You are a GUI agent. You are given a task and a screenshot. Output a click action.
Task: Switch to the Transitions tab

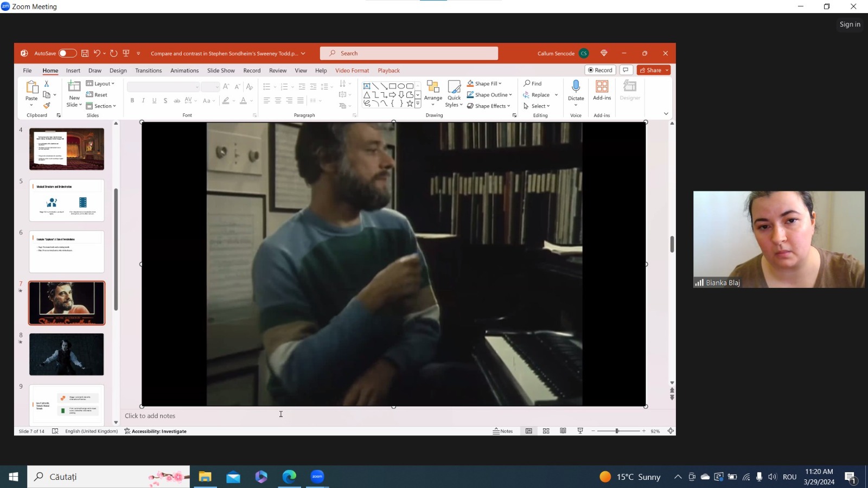click(x=149, y=70)
